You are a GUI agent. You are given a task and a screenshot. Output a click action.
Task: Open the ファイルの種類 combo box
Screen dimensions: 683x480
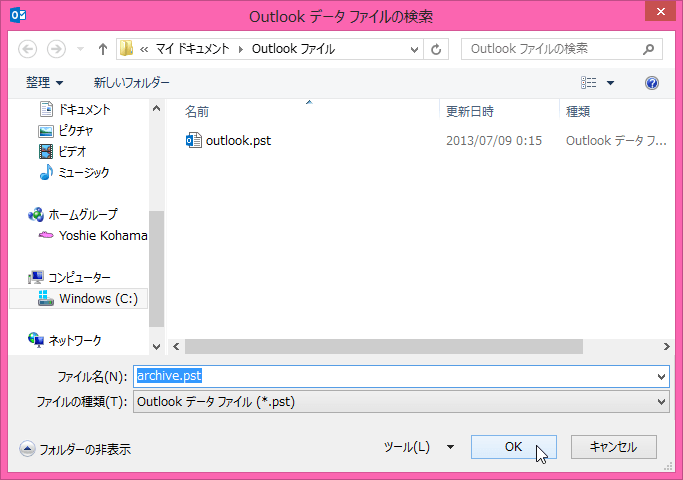pyautogui.click(x=401, y=402)
